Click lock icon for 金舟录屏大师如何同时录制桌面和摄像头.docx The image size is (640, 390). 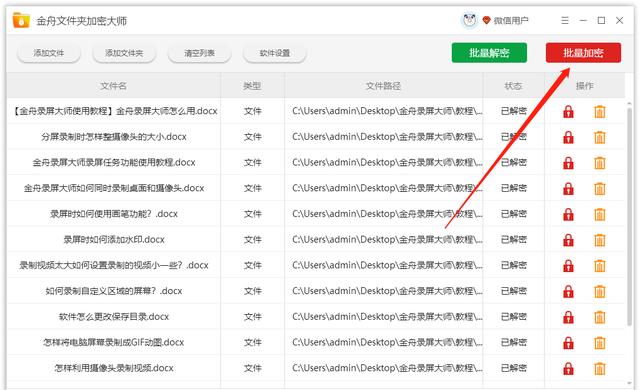click(x=568, y=188)
